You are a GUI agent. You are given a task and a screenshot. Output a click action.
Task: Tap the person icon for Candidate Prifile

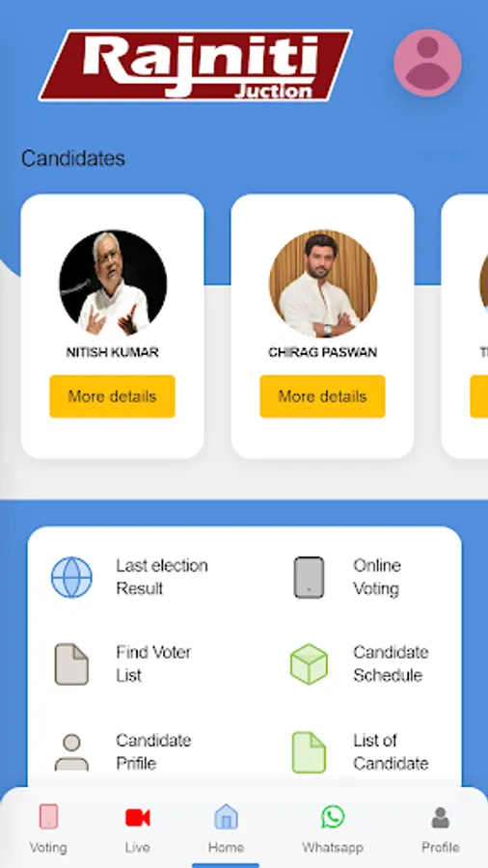point(71,751)
